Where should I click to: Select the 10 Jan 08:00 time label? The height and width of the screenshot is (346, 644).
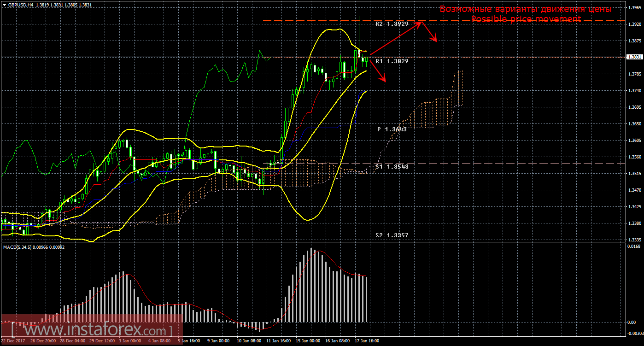point(249,341)
